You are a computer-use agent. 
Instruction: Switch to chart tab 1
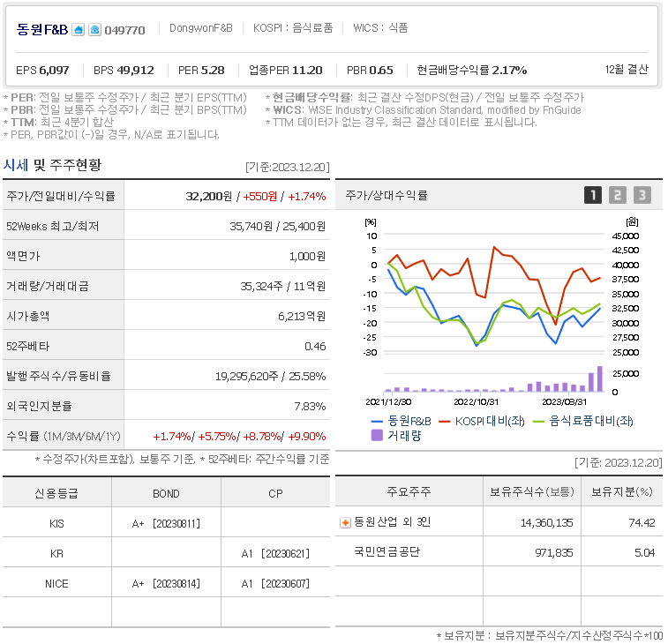(593, 195)
